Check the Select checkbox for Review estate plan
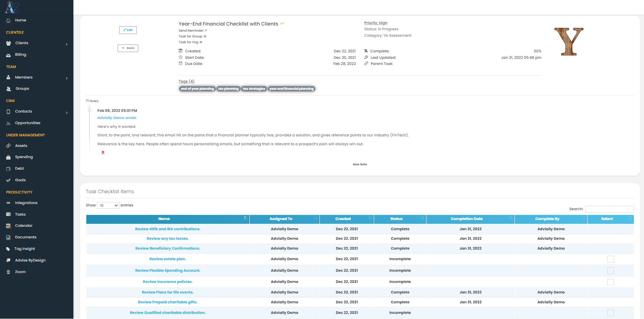The width and height of the screenshot is (644, 319). coord(611,259)
